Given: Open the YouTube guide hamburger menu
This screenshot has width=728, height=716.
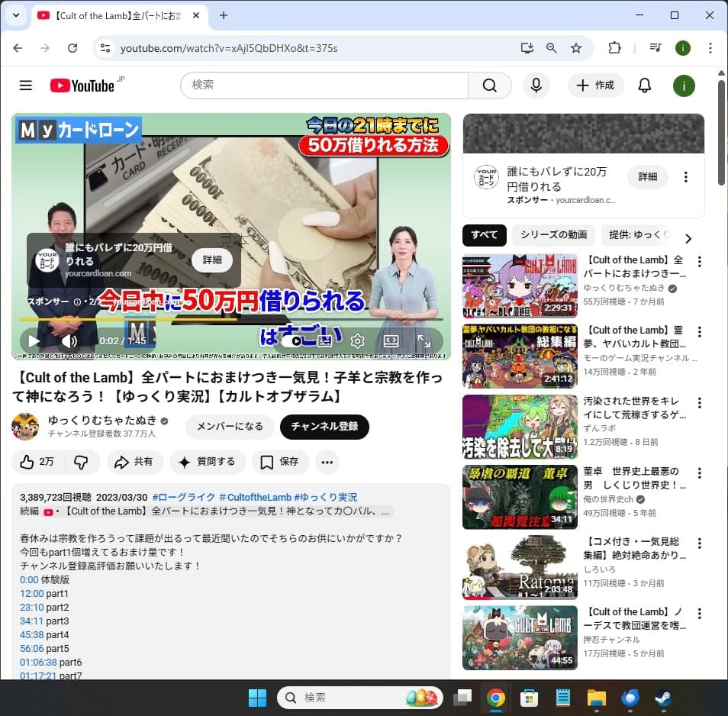Looking at the screenshot, I should click(25, 85).
